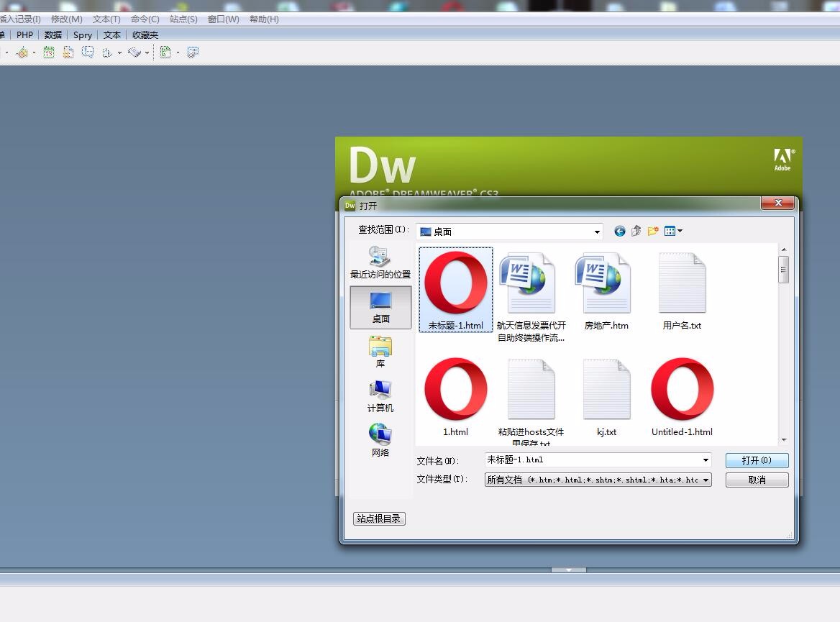Open the 文件类型 dropdown

(x=598, y=480)
